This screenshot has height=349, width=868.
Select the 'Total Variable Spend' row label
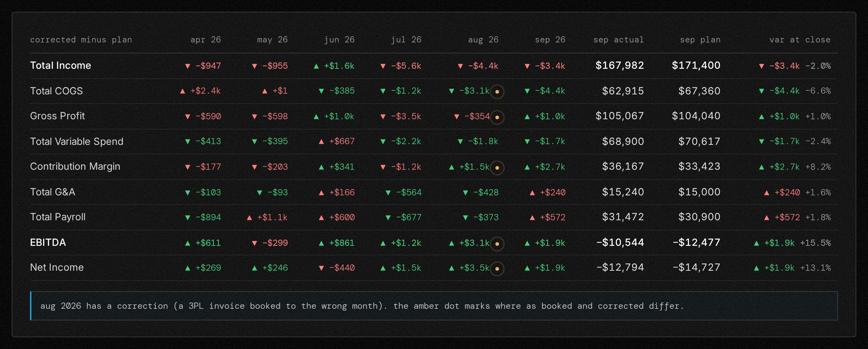coord(77,142)
